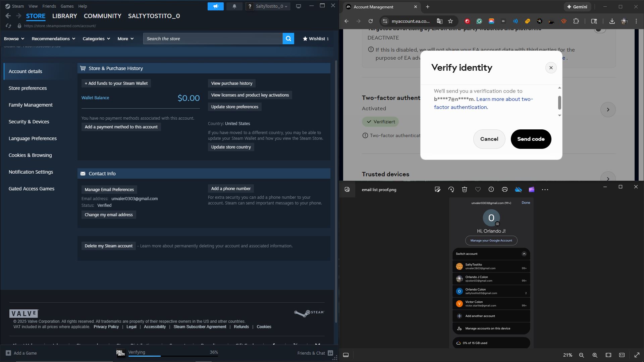Zoom in on the photo
Screen dimensions: 644x362
tap(595, 355)
